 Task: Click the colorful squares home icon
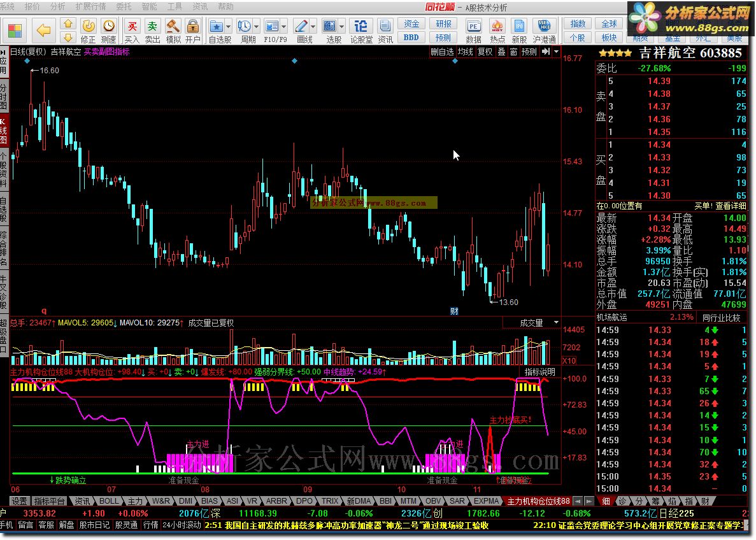[15, 31]
